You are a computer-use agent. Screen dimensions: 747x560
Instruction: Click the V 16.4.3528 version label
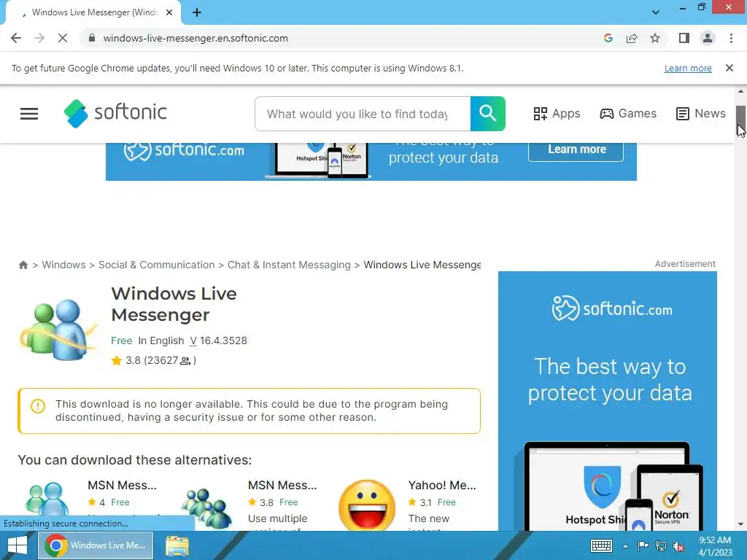coord(218,341)
